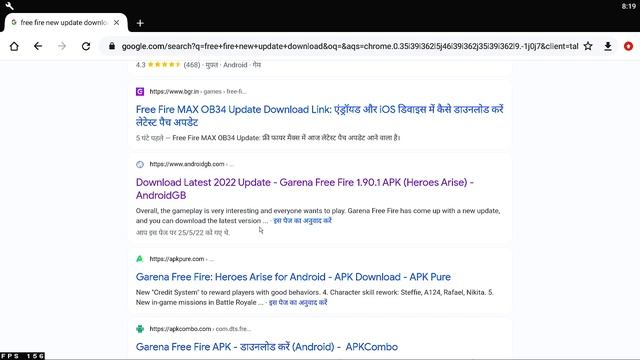
Task: Navigate back to previous page
Action: pyautogui.click(x=38, y=46)
